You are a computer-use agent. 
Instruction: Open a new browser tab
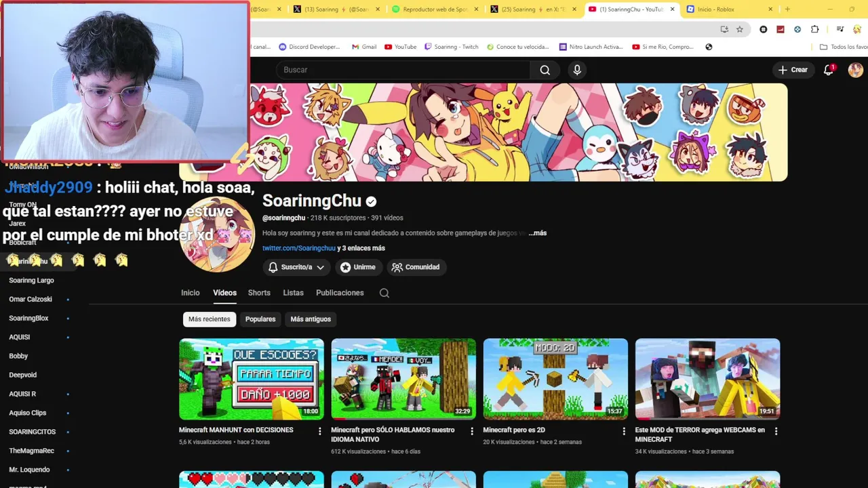(787, 9)
